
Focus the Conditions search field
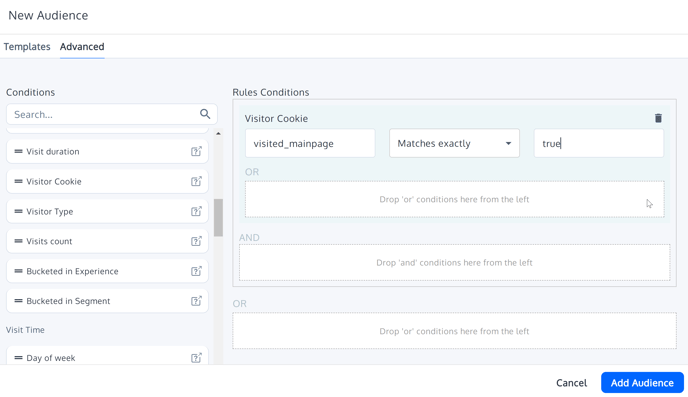click(111, 114)
